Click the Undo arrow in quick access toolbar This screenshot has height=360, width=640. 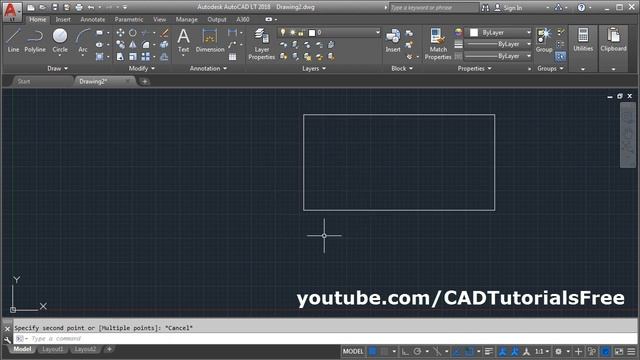(x=91, y=7)
